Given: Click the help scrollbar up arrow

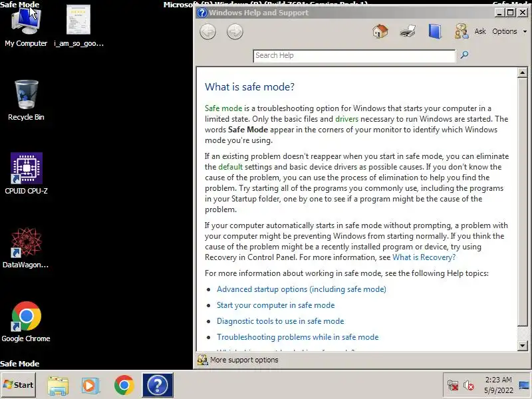Looking at the screenshot, I should (522, 72).
